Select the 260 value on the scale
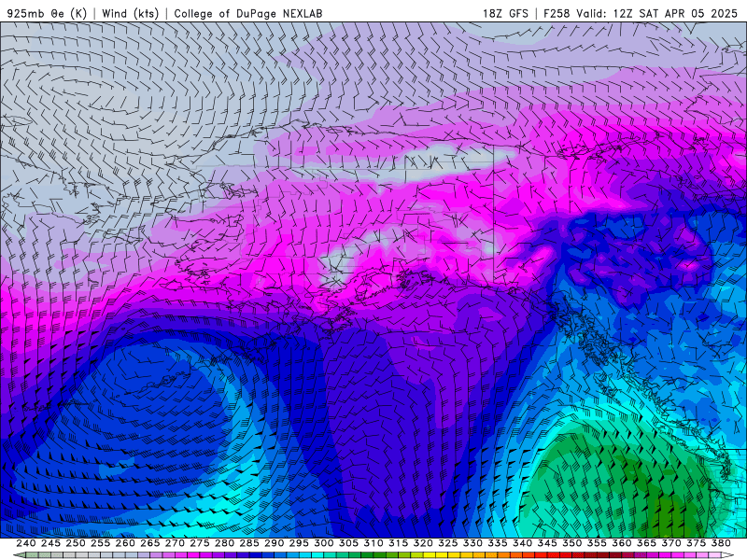The width and height of the screenshot is (747, 560). (125, 543)
